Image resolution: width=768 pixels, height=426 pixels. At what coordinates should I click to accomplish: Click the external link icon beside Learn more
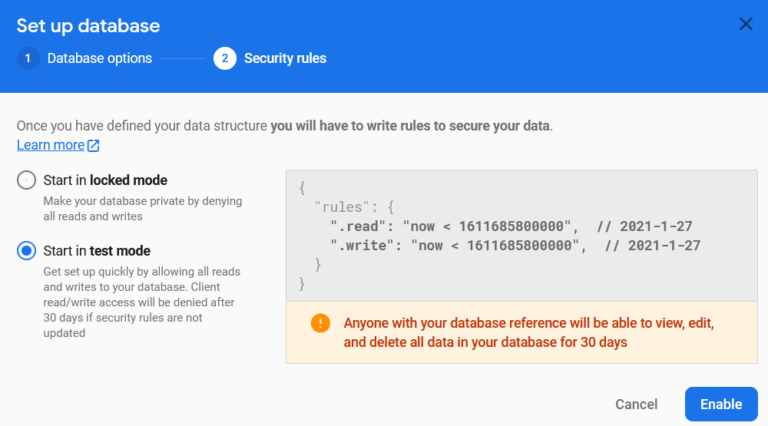pos(93,145)
